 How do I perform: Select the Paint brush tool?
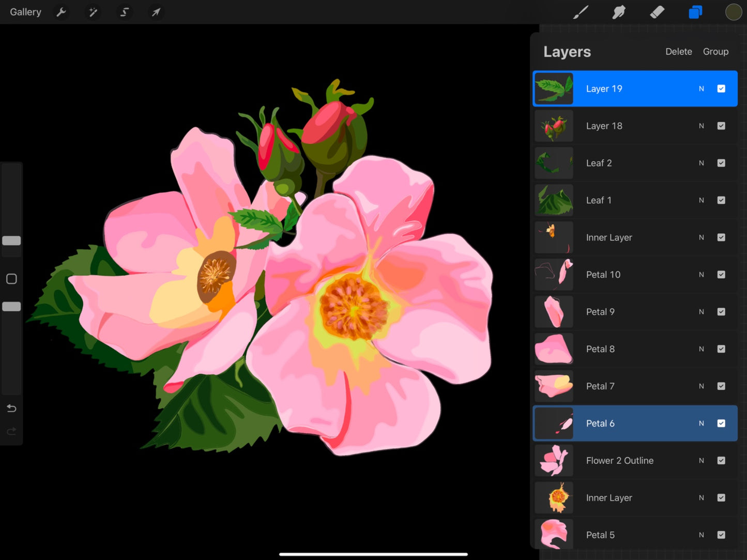[581, 12]
